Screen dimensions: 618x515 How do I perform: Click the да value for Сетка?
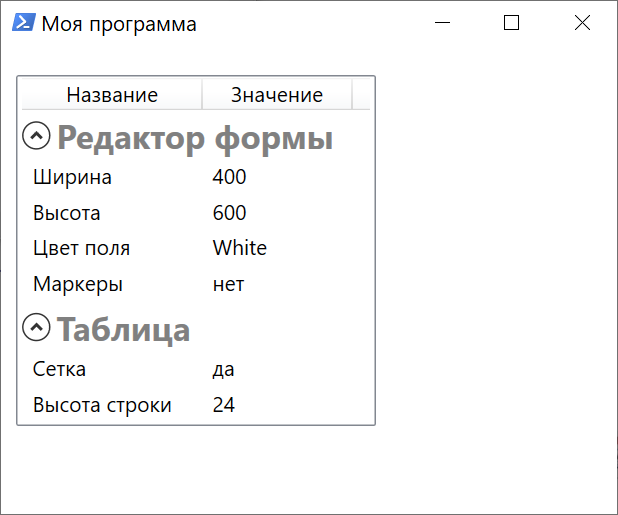223,370
